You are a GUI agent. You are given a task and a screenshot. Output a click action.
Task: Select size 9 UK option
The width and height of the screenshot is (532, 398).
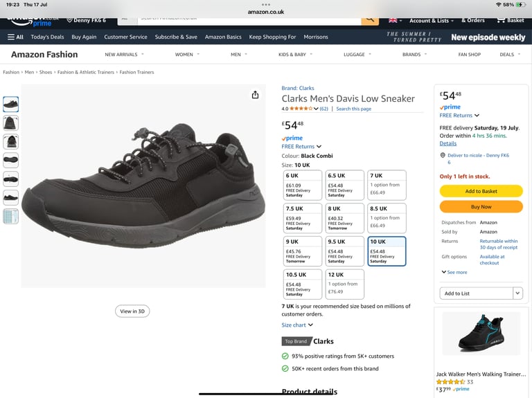pyautogui.click(x=302, y=251)
